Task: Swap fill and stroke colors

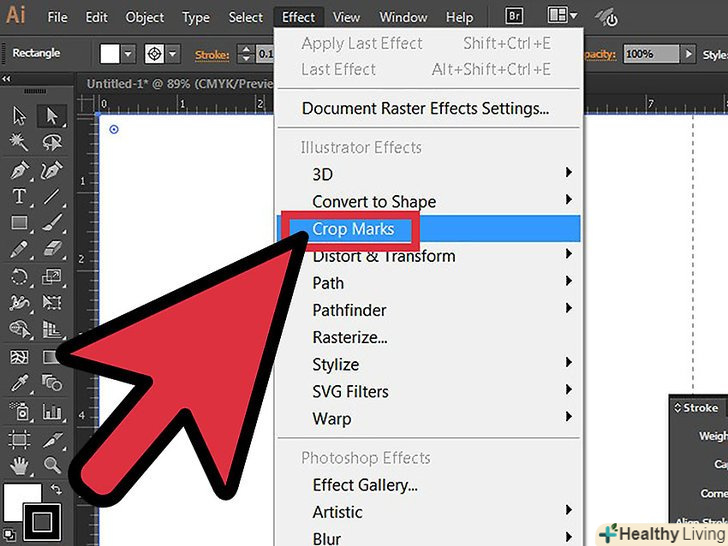Action: [x=56, y=489]
